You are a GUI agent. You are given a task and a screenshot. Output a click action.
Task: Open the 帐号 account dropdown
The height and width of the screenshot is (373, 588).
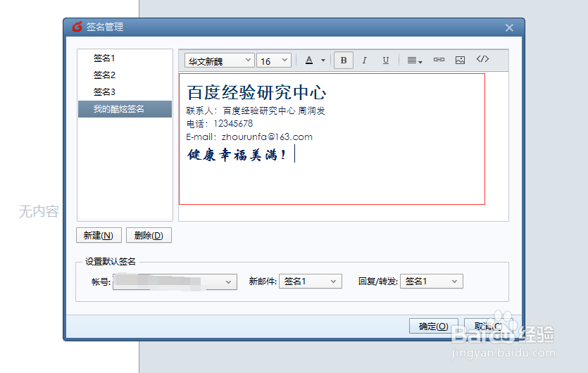(x=175, y=282)
